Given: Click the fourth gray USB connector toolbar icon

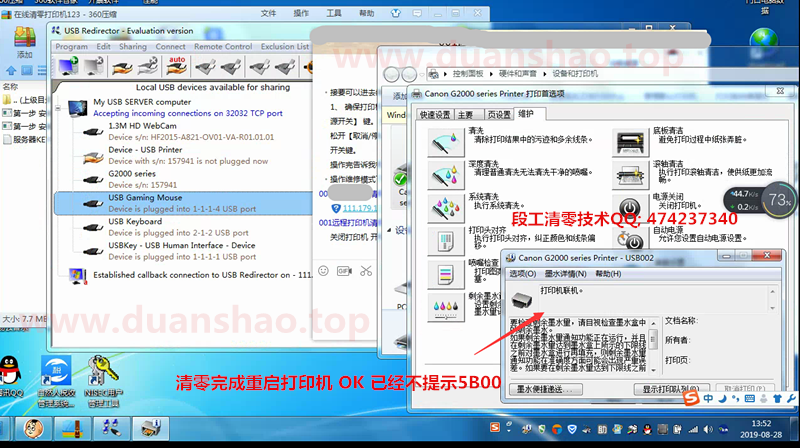Looking at the screenshot, I should [285, 67].
